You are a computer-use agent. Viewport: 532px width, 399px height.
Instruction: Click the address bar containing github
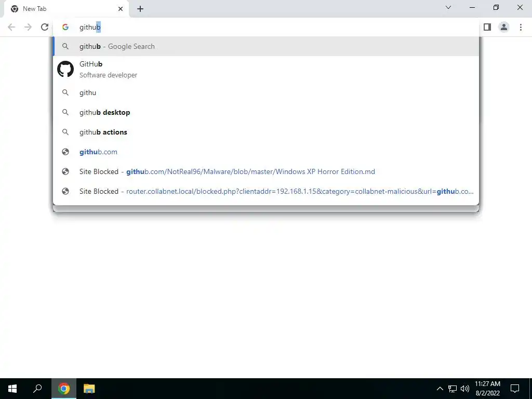coord(265,27)
